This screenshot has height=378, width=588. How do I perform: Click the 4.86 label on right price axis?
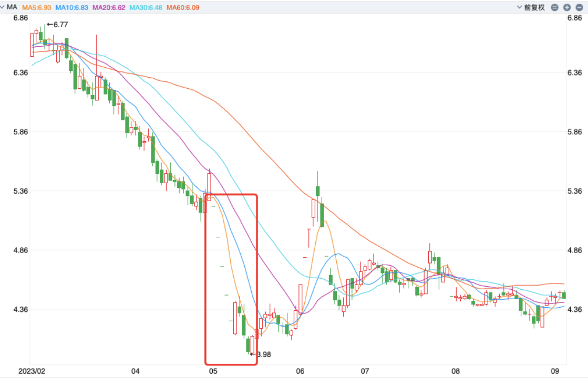576,250
